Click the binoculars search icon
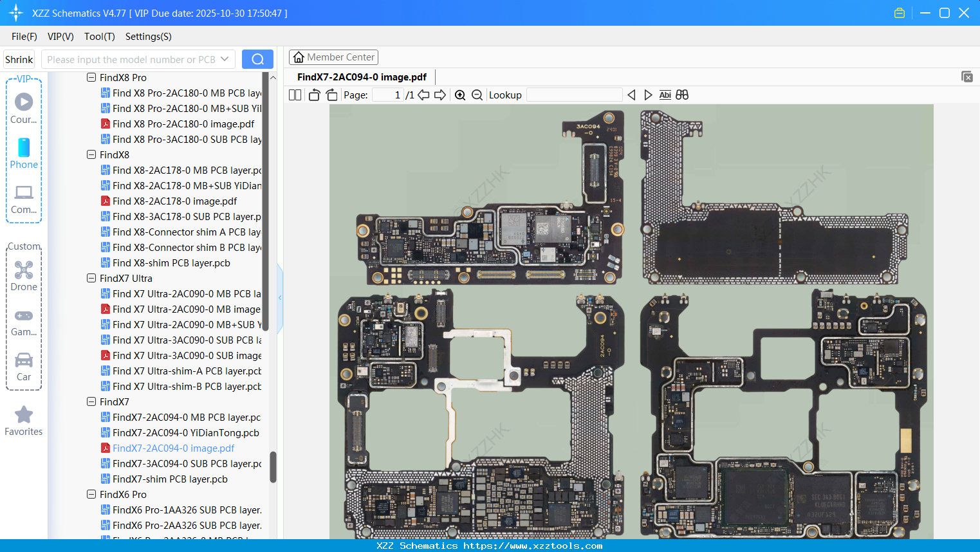The image size is (980, 552). [x=682, y=95]
